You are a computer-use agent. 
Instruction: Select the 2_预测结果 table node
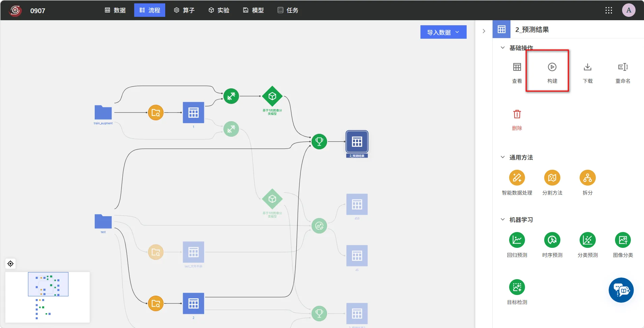point(357,141)
